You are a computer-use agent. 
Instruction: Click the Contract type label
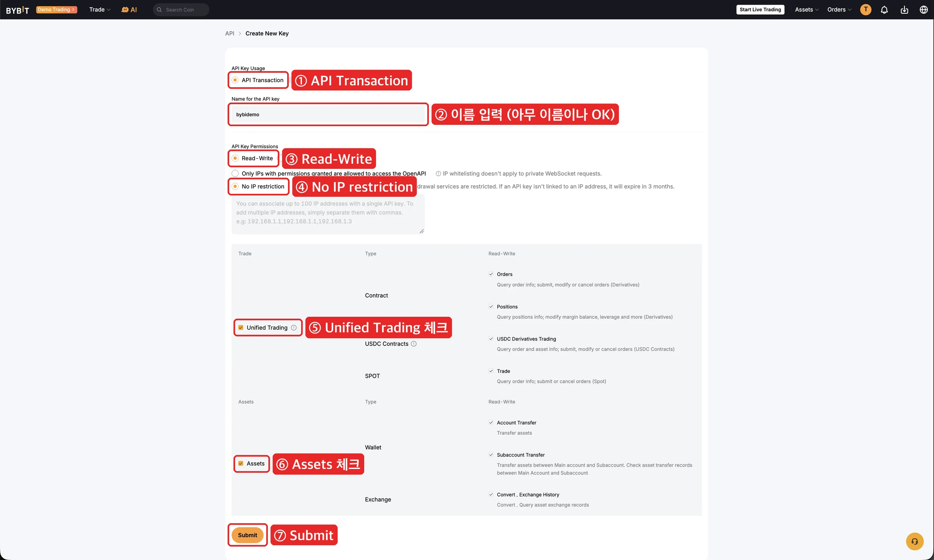[x=376, y=295]
